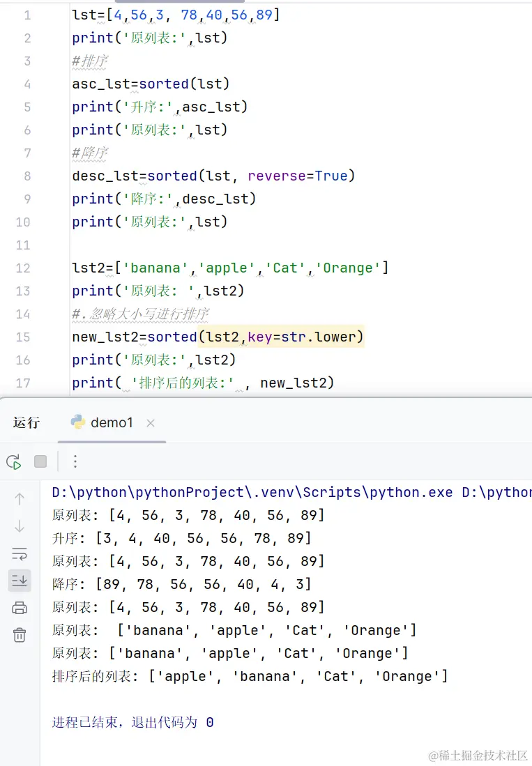The width and height of the screenshot is (532, 766).
Task: Print the console output
Action: (20, 608)
